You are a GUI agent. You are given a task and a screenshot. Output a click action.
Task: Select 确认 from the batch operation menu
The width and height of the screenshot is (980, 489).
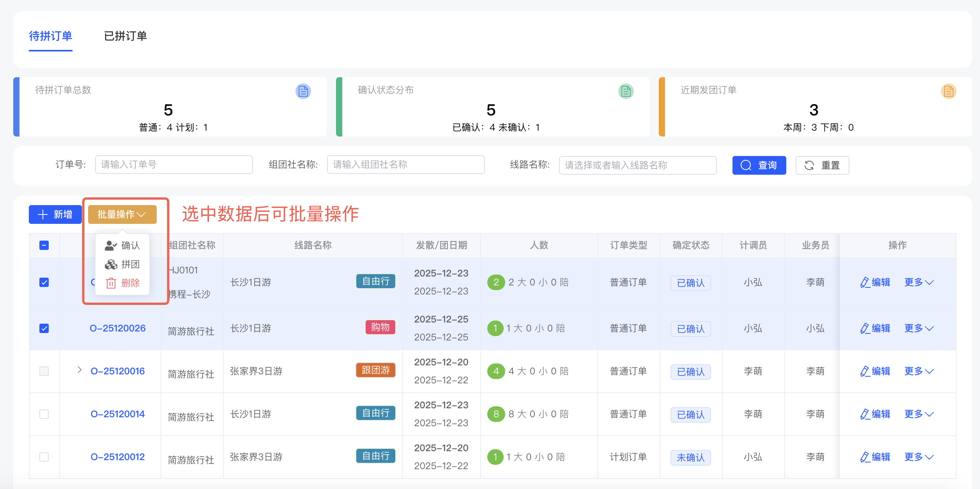point(129,245)
